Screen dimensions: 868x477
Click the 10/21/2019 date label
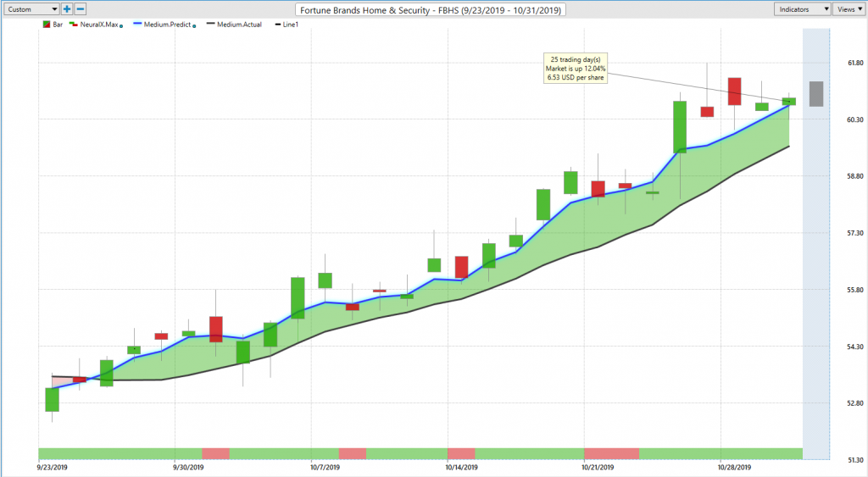598,468
